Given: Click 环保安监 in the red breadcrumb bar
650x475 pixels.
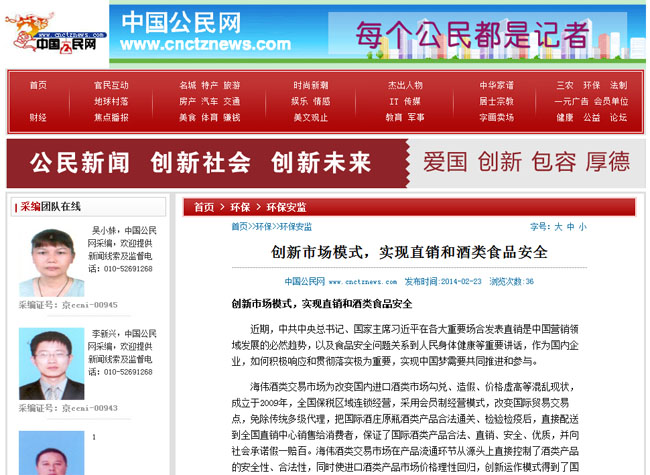Looking at the screenshot, I should pos(286,207).
